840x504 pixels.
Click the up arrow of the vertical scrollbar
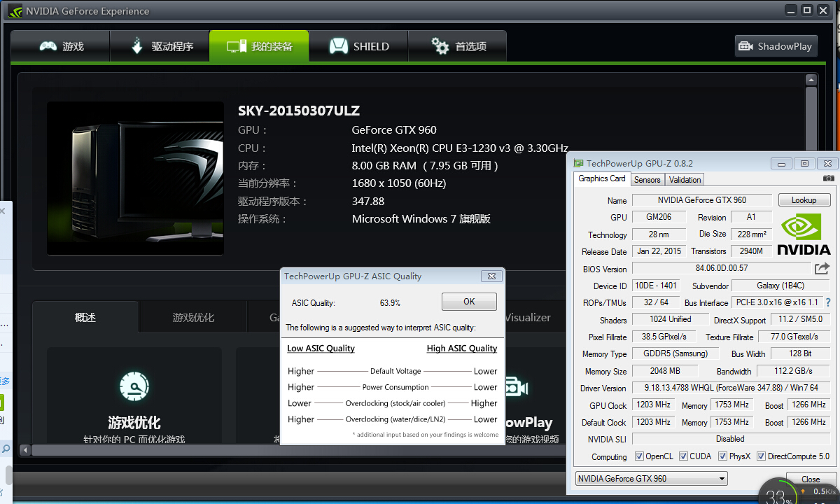[811, 79]
